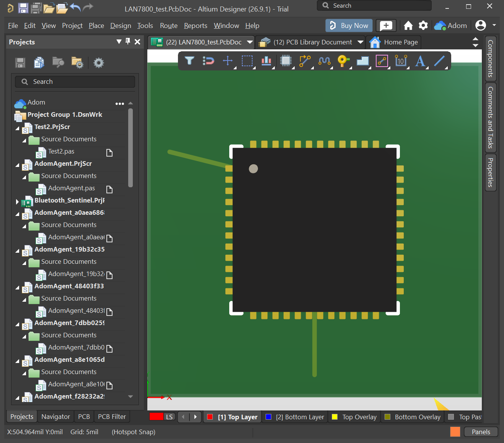Collapse Source Documents under AdomAgent_19b32c35
504x443 pixels.
[24, 263]
